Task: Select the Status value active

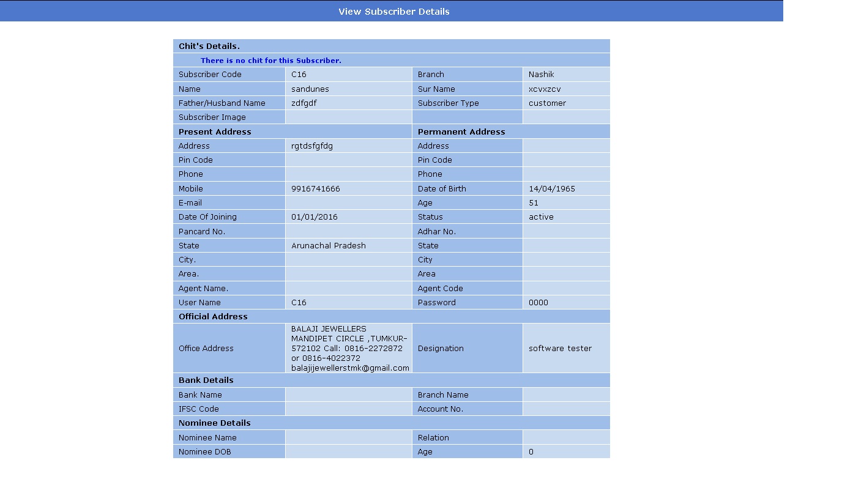Action: [x=541, y=217]
